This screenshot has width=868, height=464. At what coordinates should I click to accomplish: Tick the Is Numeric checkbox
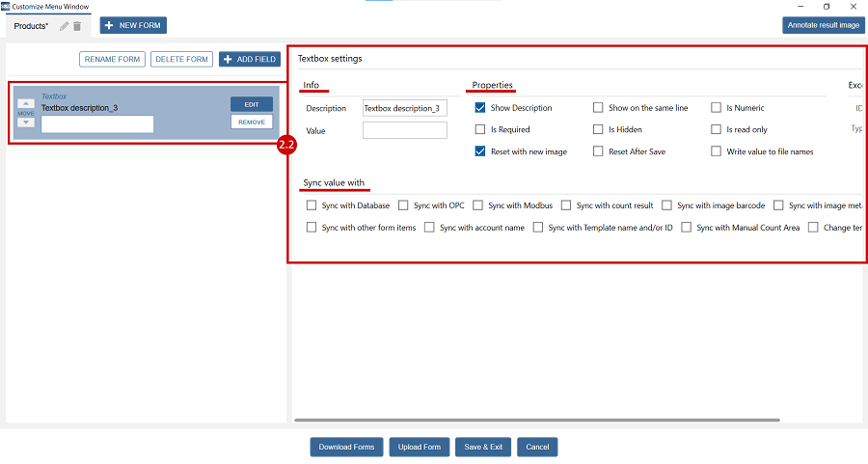(x=717, y=108)
